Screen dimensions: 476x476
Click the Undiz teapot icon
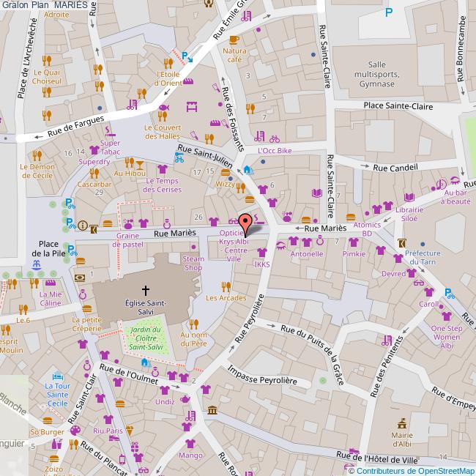(x=185, y=398)
